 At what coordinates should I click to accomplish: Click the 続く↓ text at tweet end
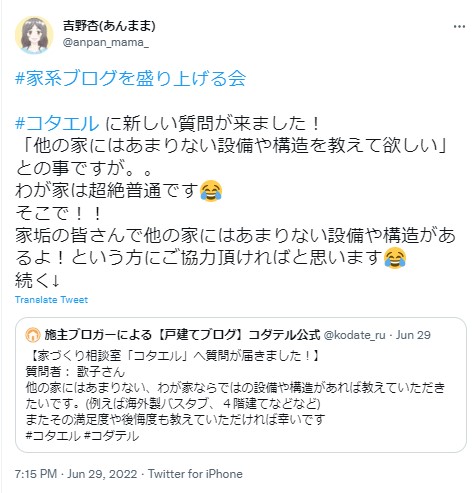point(37,280)
